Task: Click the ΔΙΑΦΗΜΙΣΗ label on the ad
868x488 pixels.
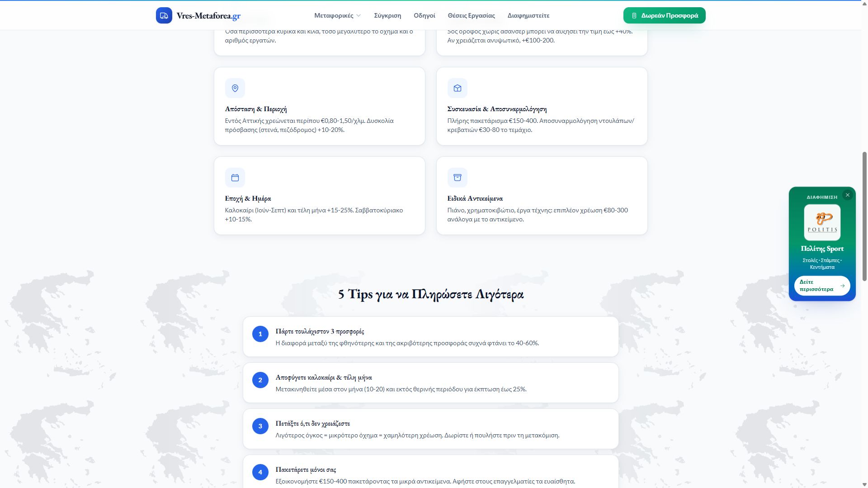Action: click(822, 197)
